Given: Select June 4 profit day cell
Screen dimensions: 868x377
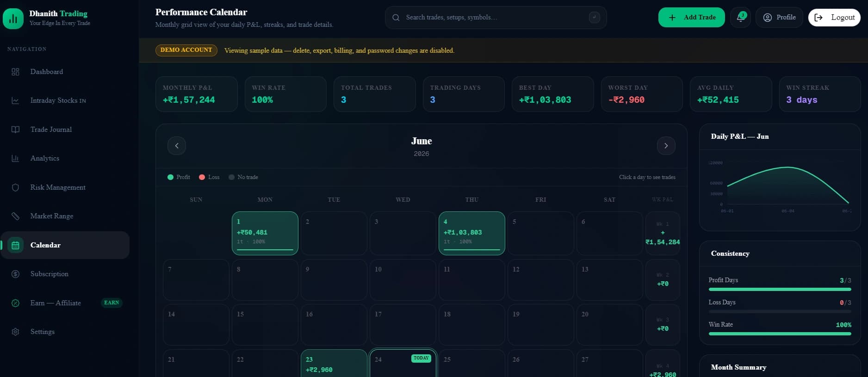Looking at the screenshot, I should tap(471, 233).
